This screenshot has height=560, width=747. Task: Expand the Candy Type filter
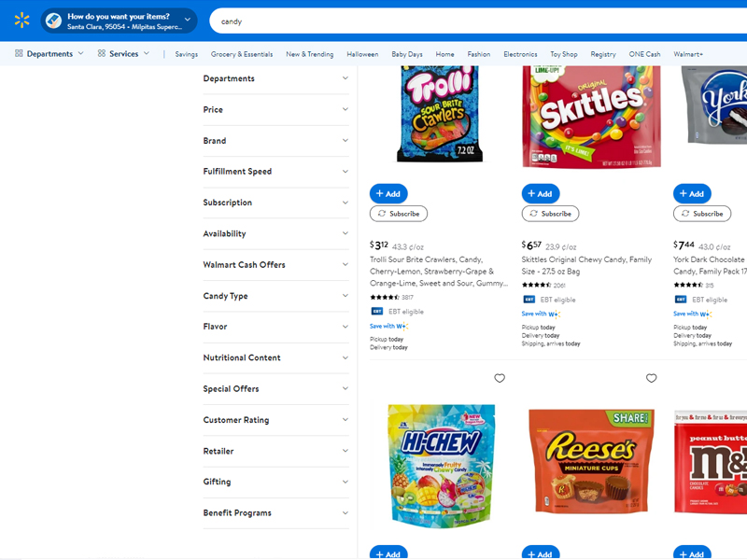[275, 296]
